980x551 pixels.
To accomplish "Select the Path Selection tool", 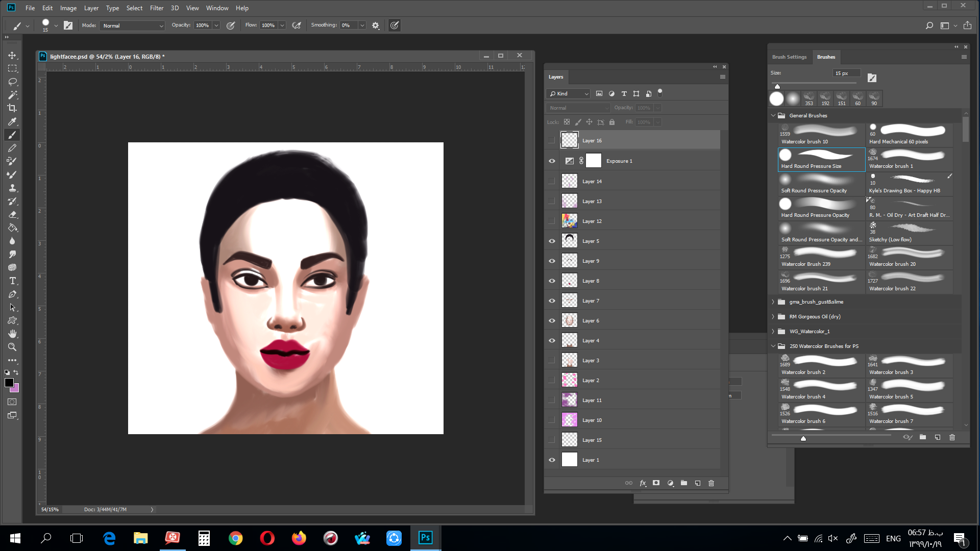I will click(12, 307).
